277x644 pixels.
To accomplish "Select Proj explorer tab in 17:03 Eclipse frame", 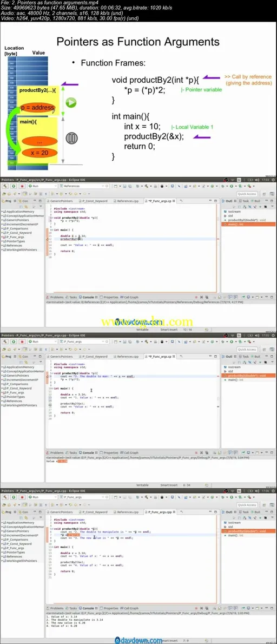I will pos(8,201).
